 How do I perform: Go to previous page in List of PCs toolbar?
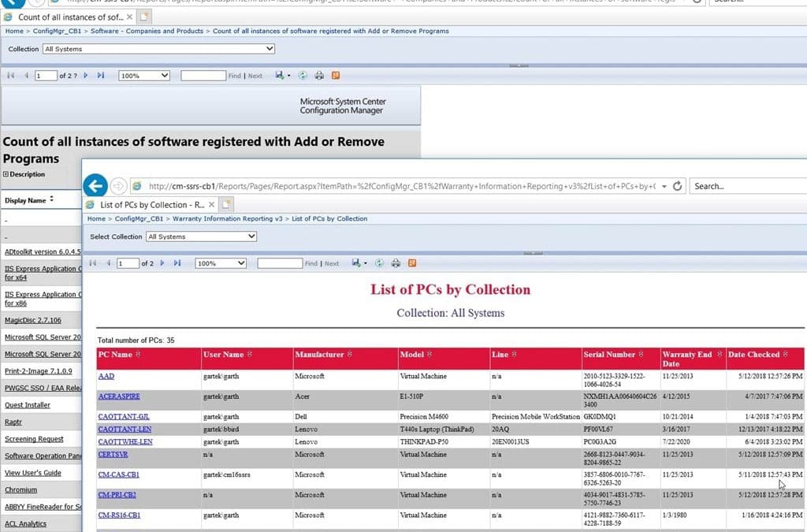[x=108, y=263]
